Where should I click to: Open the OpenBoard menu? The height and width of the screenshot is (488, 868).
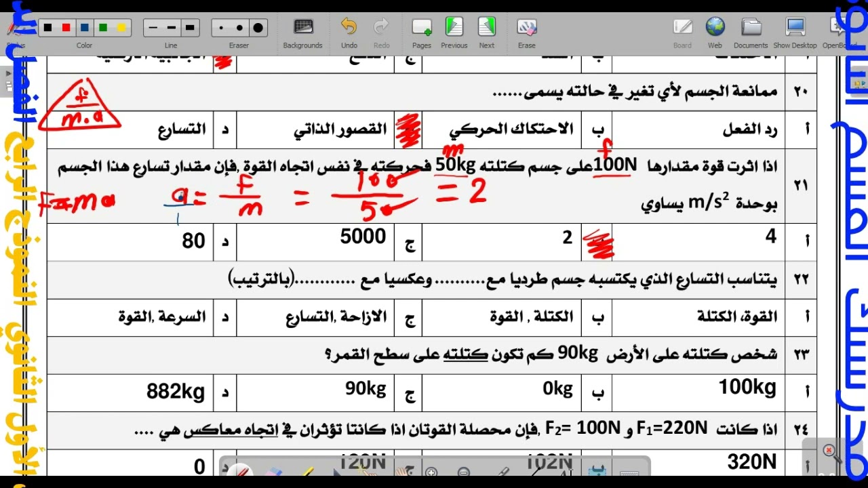click(x=840, y=33)
